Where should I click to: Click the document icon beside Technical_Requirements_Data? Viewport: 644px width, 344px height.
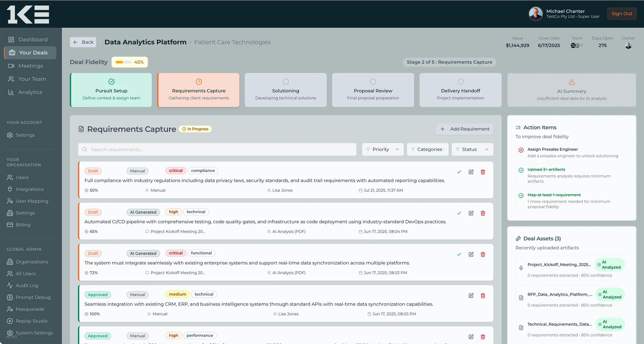tap(521, 327)
